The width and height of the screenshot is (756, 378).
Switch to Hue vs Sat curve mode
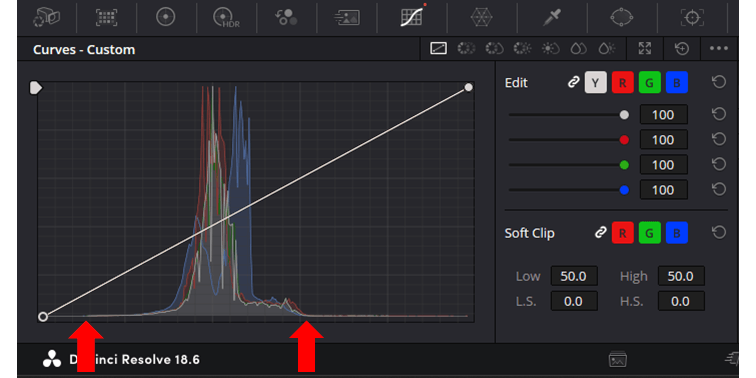tap(493, 48)
